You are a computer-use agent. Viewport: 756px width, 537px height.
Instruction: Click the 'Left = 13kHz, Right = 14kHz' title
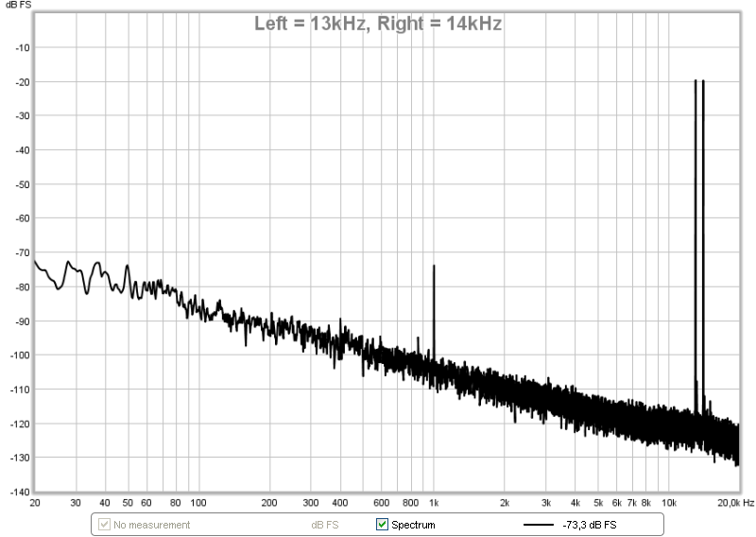point(378,23)
